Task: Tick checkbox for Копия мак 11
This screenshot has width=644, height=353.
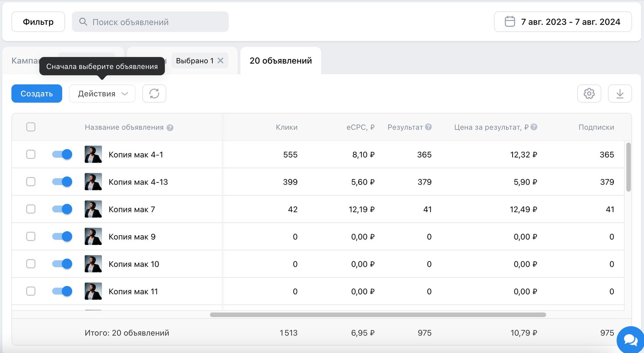Action: (x=31, y=291)
